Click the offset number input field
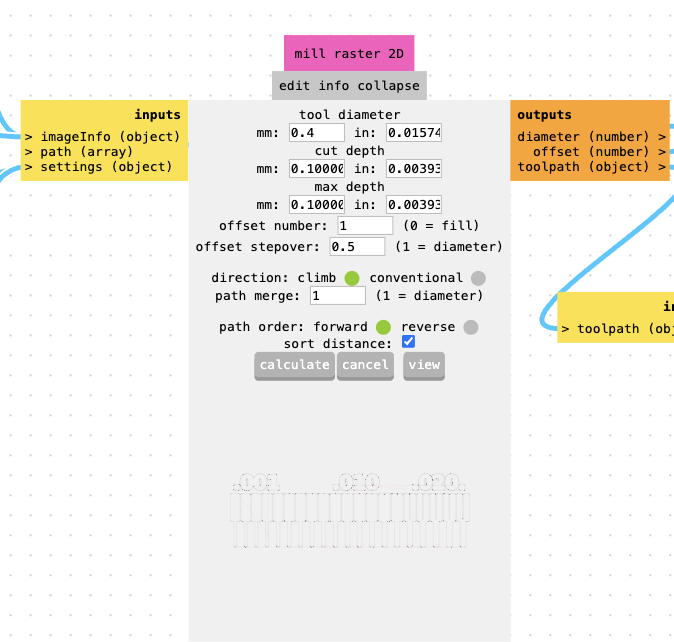Screen dimensions: 674x642 [x=365, y=226]
